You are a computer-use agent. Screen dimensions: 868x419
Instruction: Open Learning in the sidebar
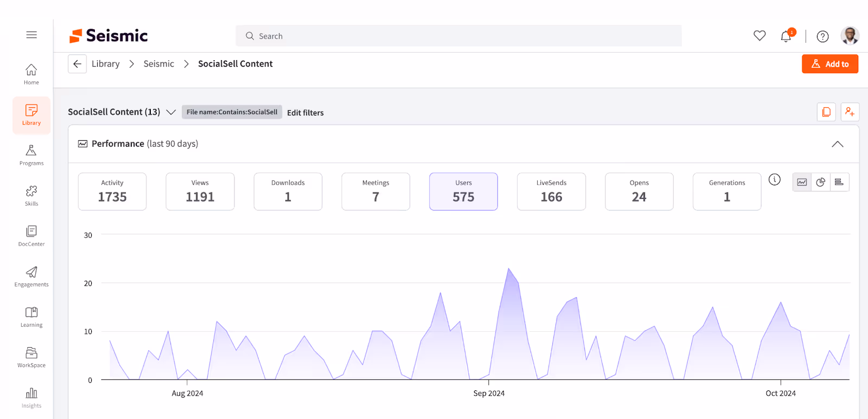(x=31, y=317)
